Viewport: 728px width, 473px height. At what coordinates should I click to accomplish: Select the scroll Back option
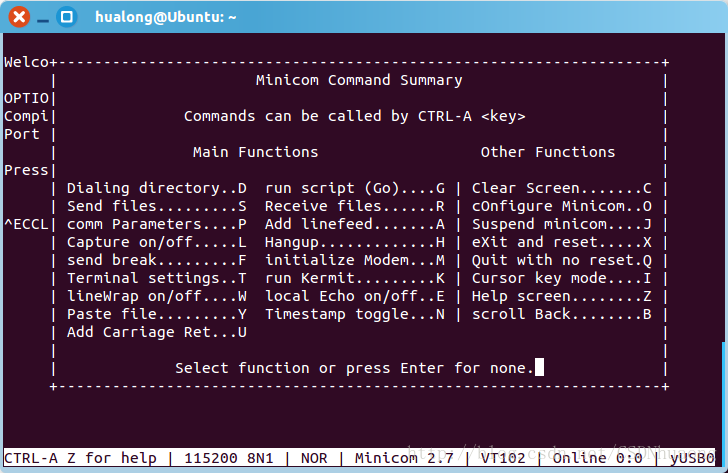(562, 314)
